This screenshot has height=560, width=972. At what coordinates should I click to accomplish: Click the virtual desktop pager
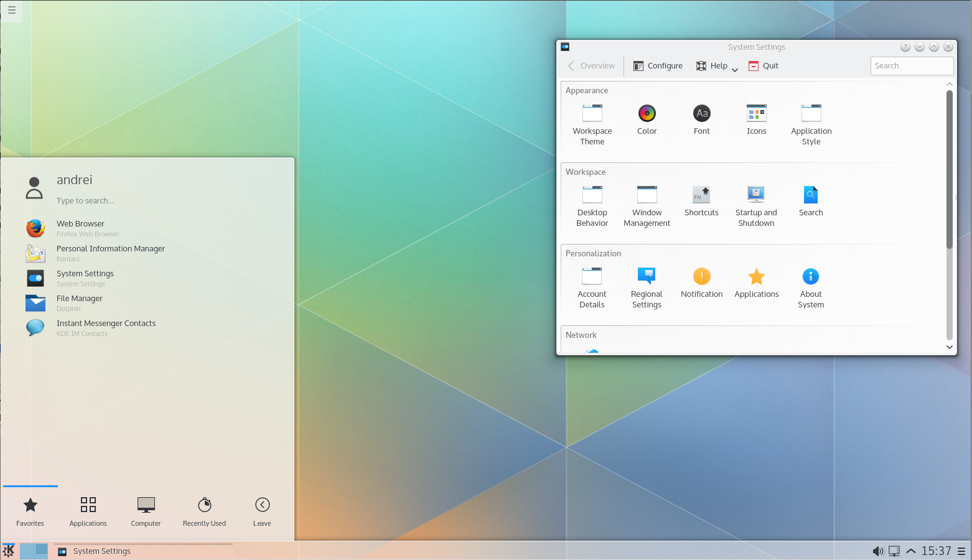[x=34, y=551]
